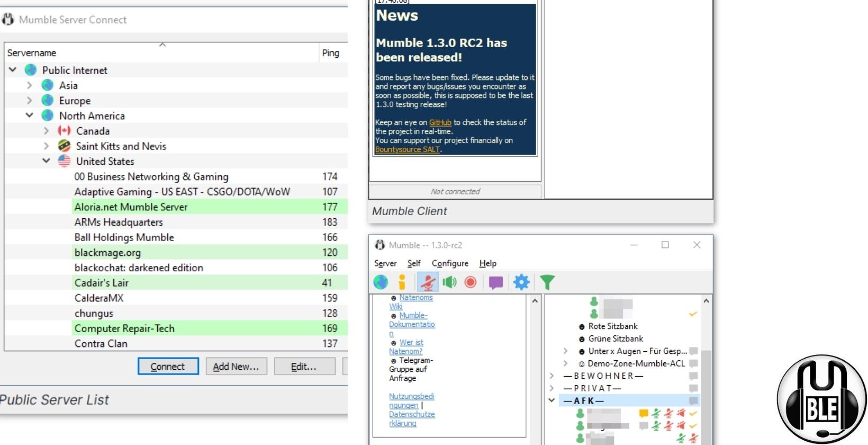Open the Help menu
This screenshot has width=868, height=445.
click(x=488, y=263)
